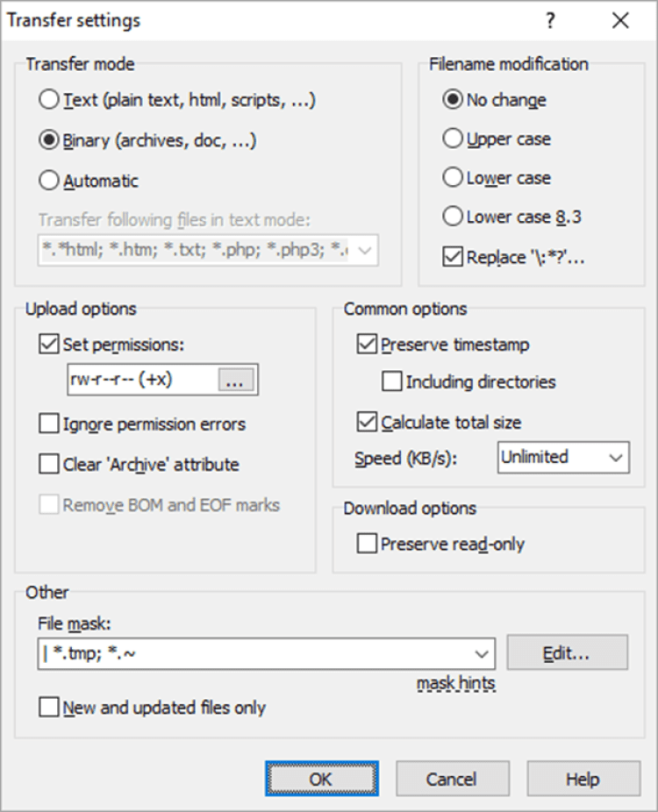Select Text transfer mode
The width and height of the screenshot is (658, 812).
tap(50, 100)
